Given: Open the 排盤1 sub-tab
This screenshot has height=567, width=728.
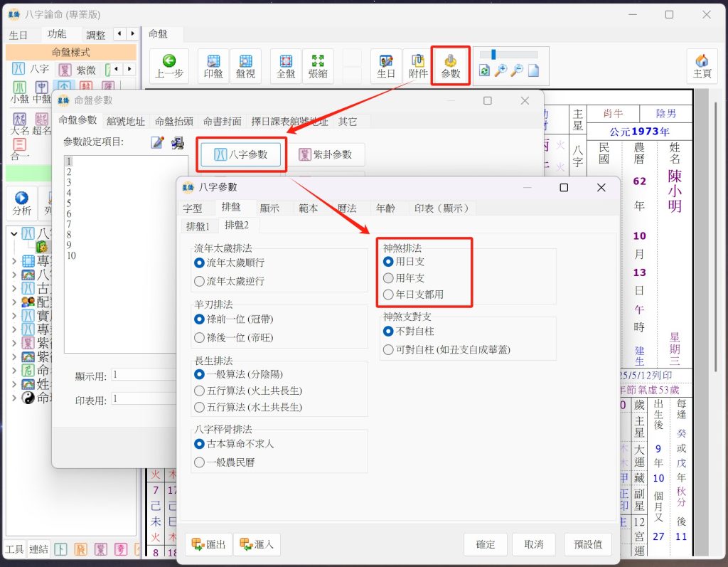Looking at the screenshot, I should (198, 226).
